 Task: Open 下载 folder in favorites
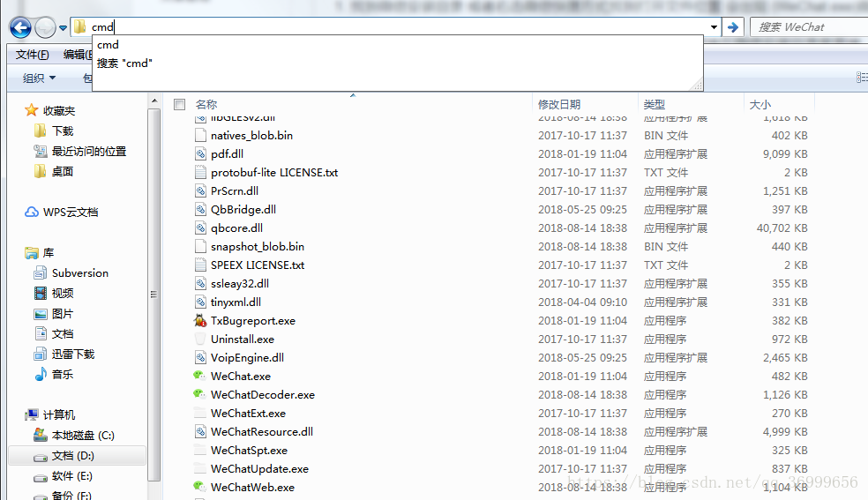[x=62, y=131]
